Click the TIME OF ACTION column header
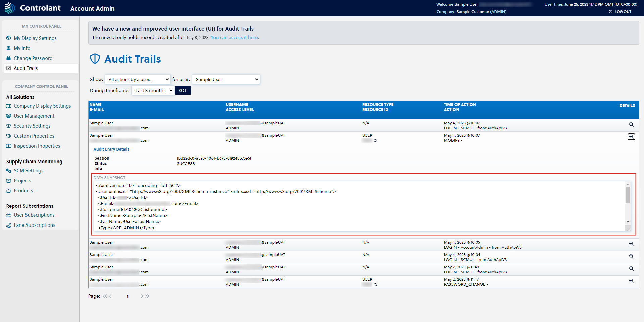644x322 pixels. coord(460,105)
